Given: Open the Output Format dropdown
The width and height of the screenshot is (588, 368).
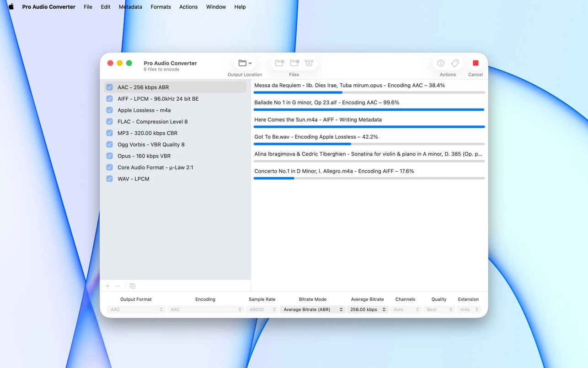Looking at the screenshot, I should coord(136,309).
